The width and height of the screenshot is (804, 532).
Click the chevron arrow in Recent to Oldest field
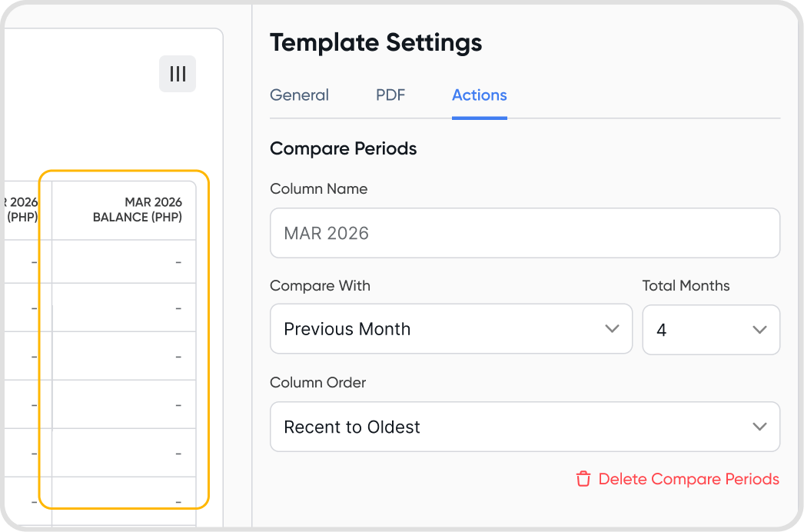coord(759,427)
